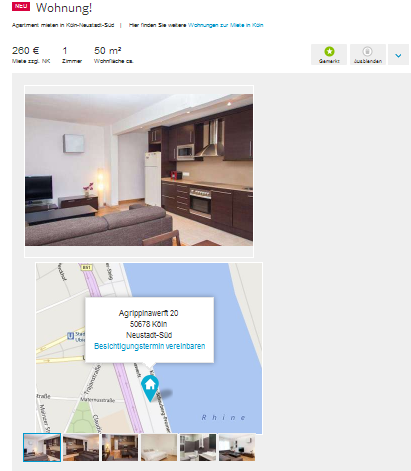Click the NEU badge beside Wohnung title
The width and height of the screenshot is (411, 471).
coord(21,7)
